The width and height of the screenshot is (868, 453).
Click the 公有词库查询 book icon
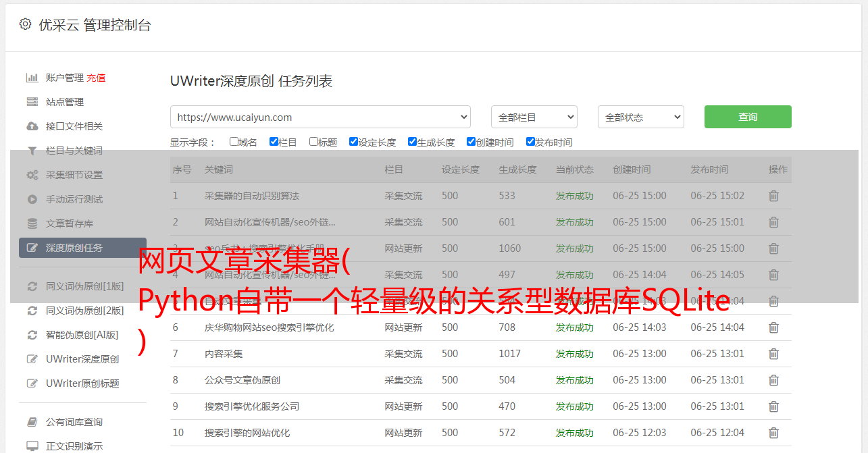[32, 422]
